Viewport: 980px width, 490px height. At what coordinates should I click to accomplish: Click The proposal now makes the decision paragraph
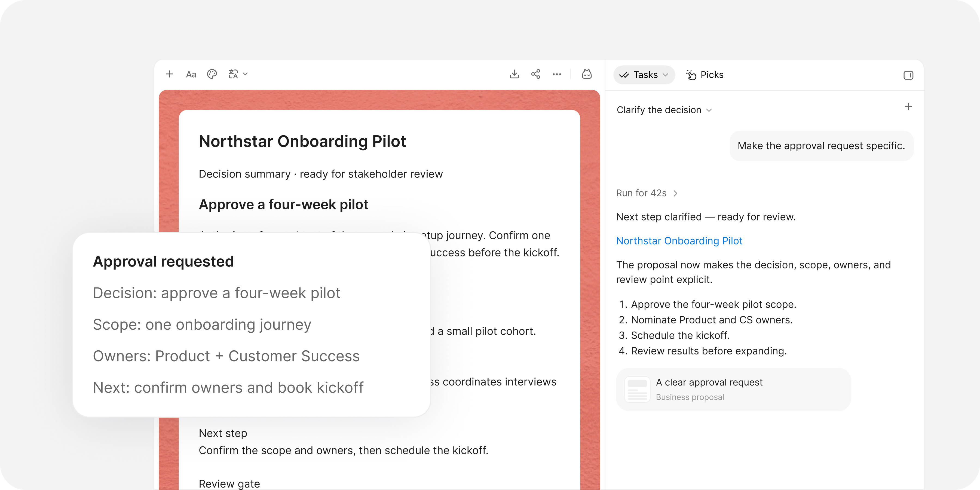point(753,272)
